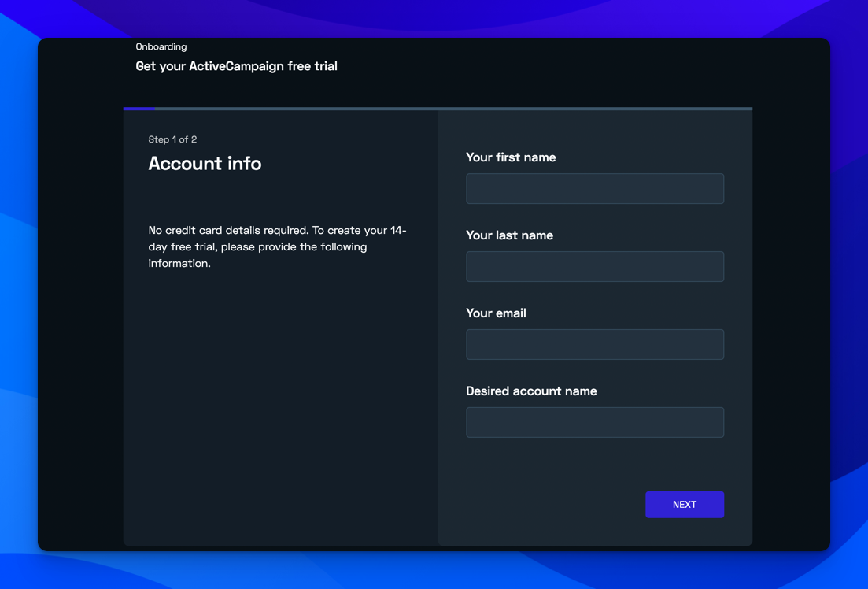Click the 'Desired account name' label
868x589 pixels.
(x=531, y=391)
